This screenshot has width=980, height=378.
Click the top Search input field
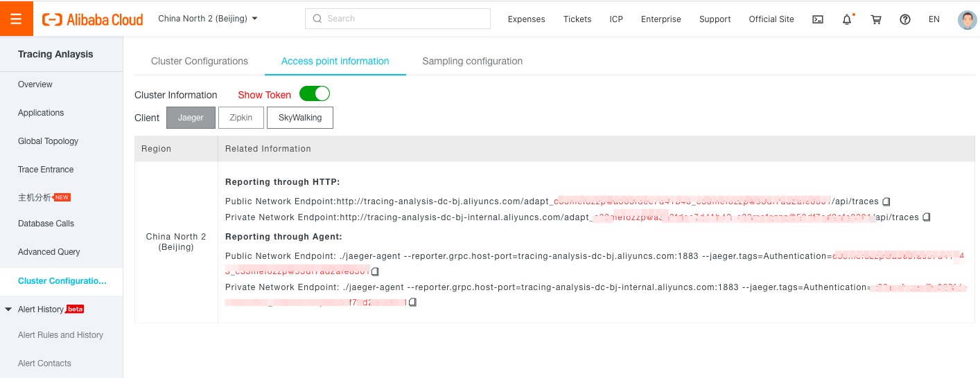tap(397, 19)
